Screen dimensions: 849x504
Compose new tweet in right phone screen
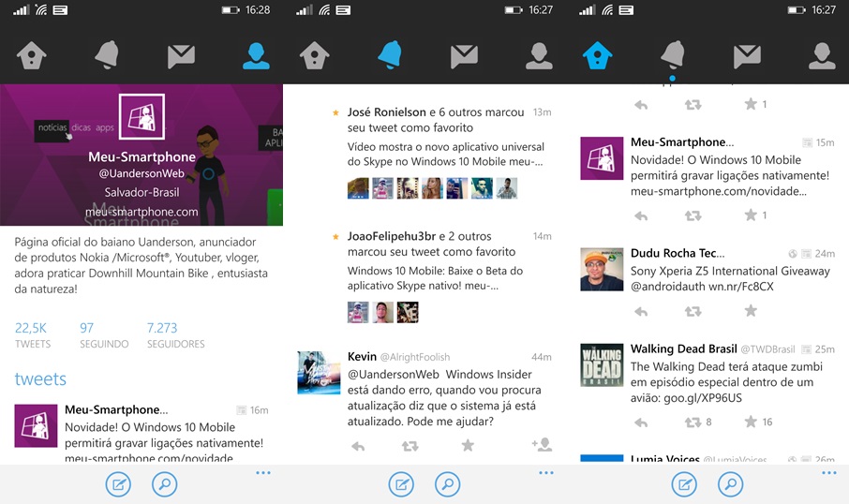click(684, 484)
